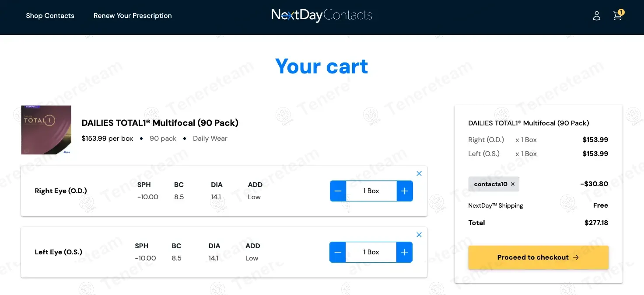Image resolution: width=644 pixels, height=295 pixels.
Task: Click the DAILIES TOTAL1 product thumbnail
Action: point(46,130)
